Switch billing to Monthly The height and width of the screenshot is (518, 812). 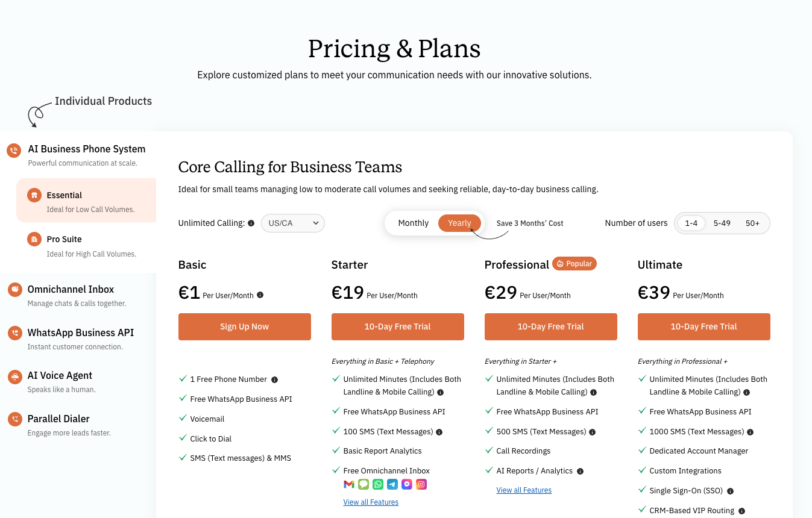413,223
